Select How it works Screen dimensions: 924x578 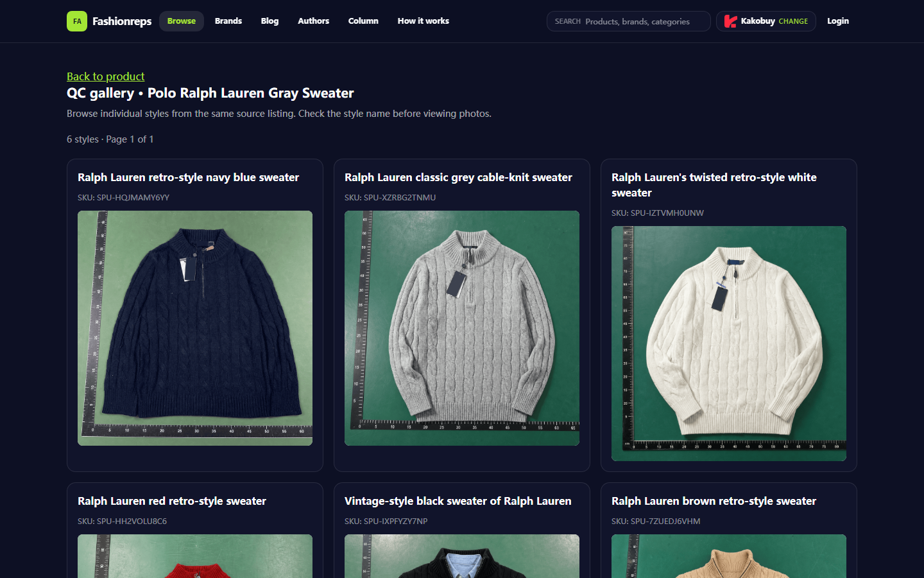coord(424,21)
